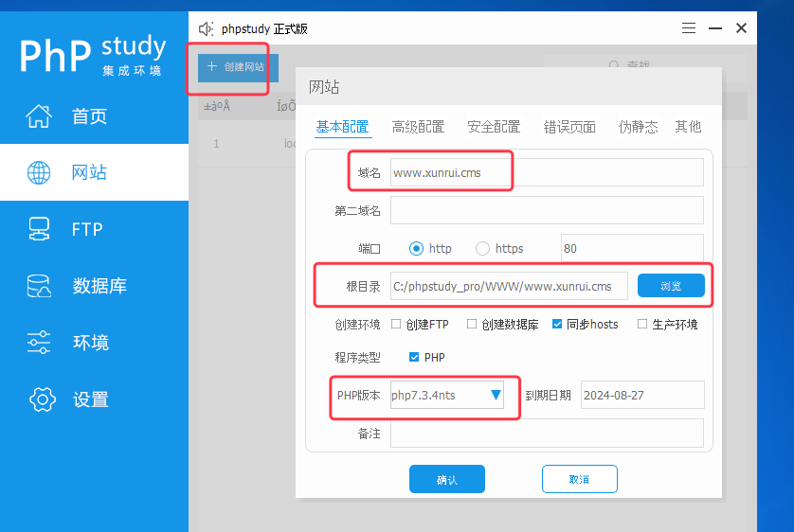Click the 到期日期 field 2024-08-27
Image resolution: width=794 pixels, height=532 pixels.
[642, 395]
